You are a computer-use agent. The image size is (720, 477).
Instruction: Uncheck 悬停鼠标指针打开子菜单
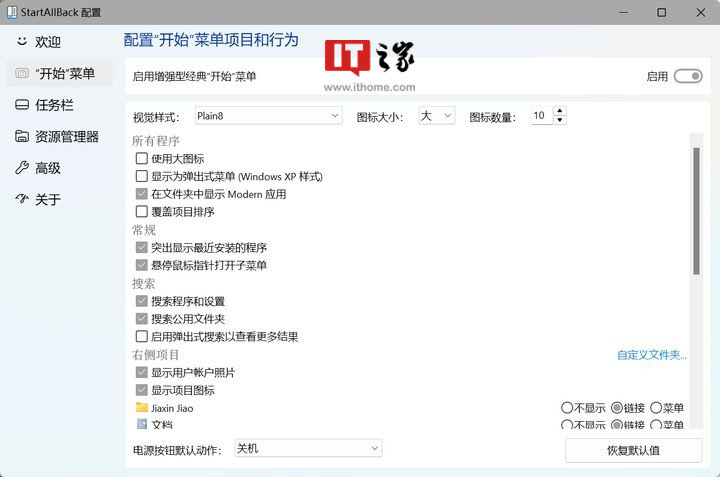(141, 265)
